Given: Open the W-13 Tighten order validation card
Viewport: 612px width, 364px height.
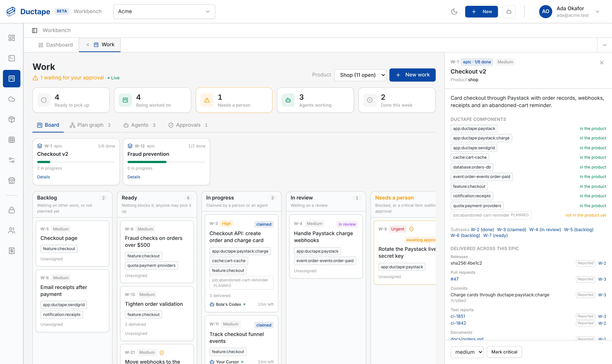Looking at the screenshot, I should 157,314.
